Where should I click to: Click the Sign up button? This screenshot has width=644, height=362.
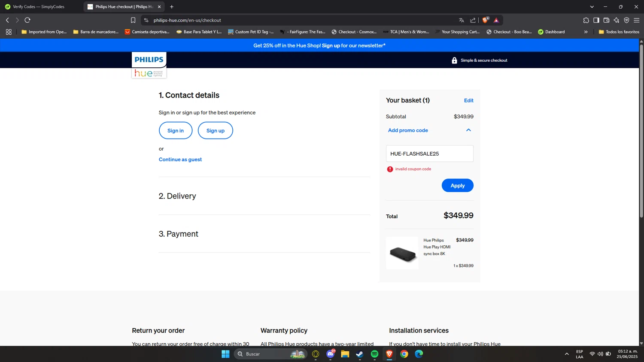tap(216, 130)
